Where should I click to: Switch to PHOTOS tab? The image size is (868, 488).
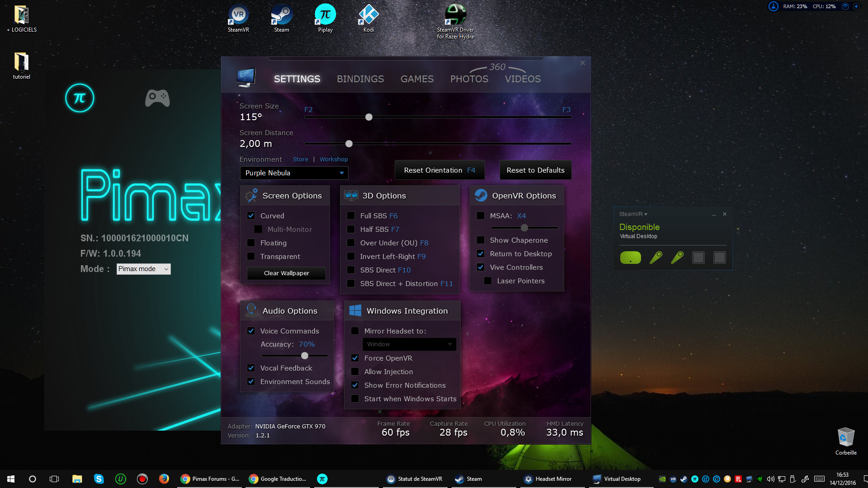point(469,79)
